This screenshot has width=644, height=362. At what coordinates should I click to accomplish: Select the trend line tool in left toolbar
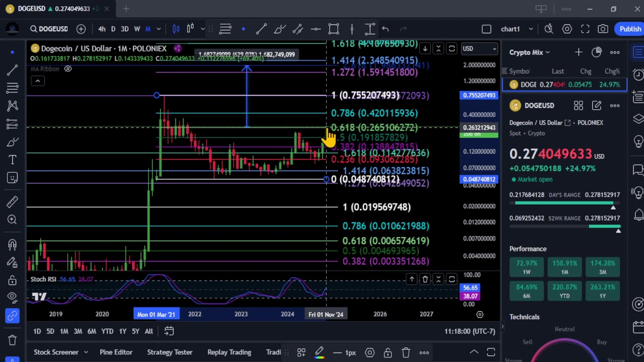[x=12, y=70]
